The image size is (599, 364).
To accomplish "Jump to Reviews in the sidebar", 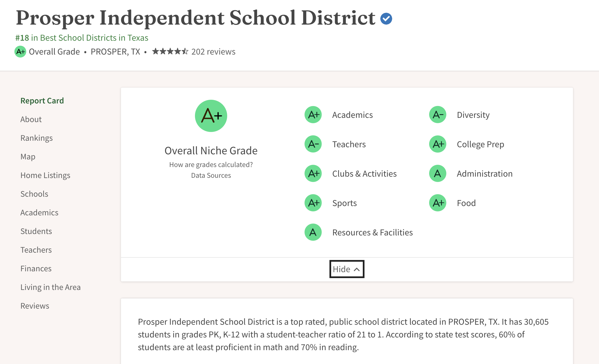I will point(35,306).
